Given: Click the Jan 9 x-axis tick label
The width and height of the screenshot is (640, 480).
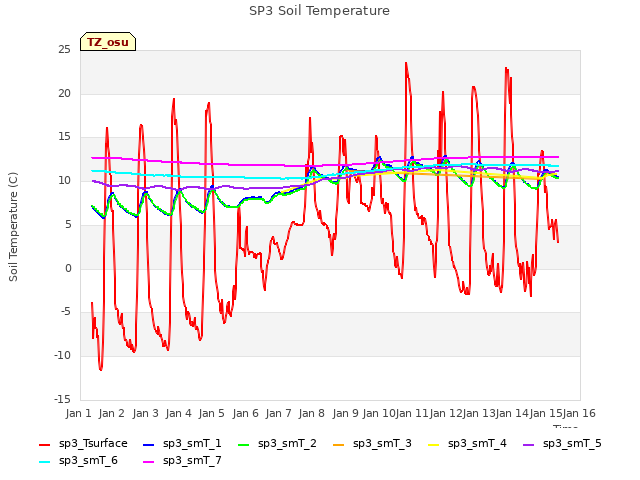Looking at the screenshot, I should 345,413.
